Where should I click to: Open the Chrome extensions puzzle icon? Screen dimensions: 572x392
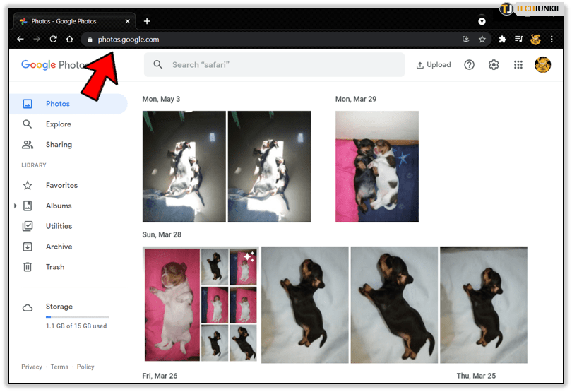tap(502, 40)
